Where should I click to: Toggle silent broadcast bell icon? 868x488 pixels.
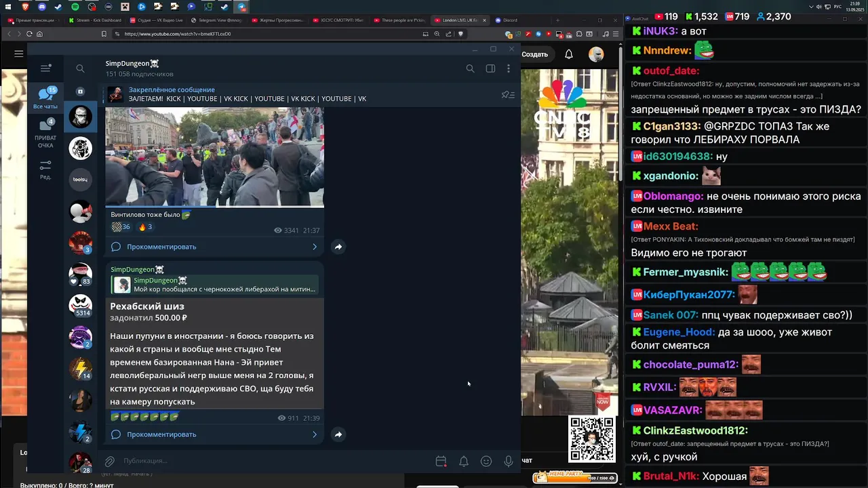(x=464, y=462)
